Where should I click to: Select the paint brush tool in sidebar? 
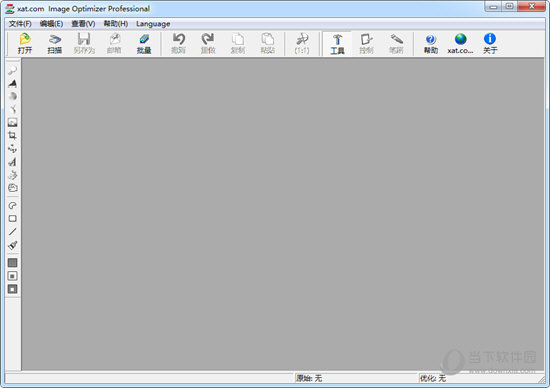click(x=13, y=245)
